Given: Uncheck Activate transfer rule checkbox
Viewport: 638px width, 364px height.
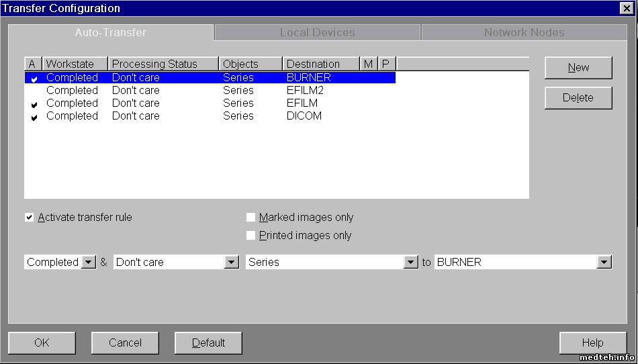Looking at the screenshot, I should pos(30,218).
